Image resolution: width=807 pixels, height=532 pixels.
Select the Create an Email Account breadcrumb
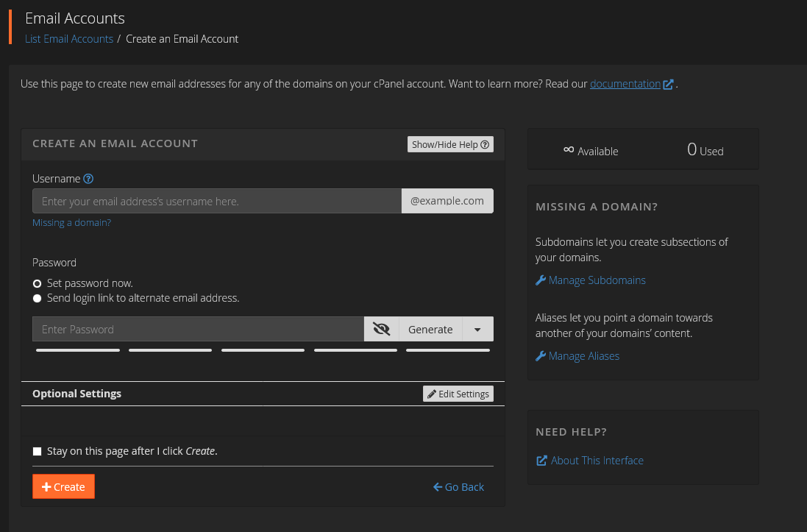click(182, 38)
